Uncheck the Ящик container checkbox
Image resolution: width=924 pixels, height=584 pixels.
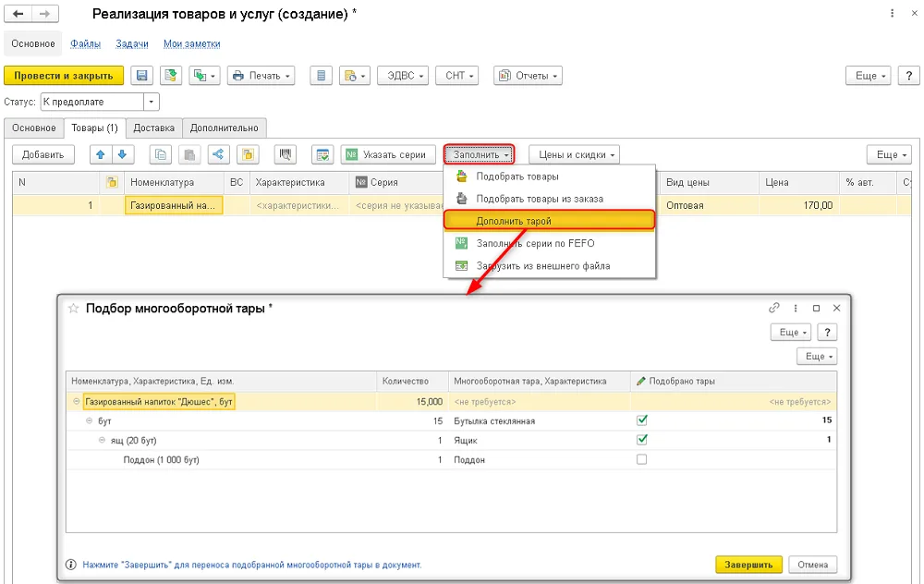(x=642, y=440)
